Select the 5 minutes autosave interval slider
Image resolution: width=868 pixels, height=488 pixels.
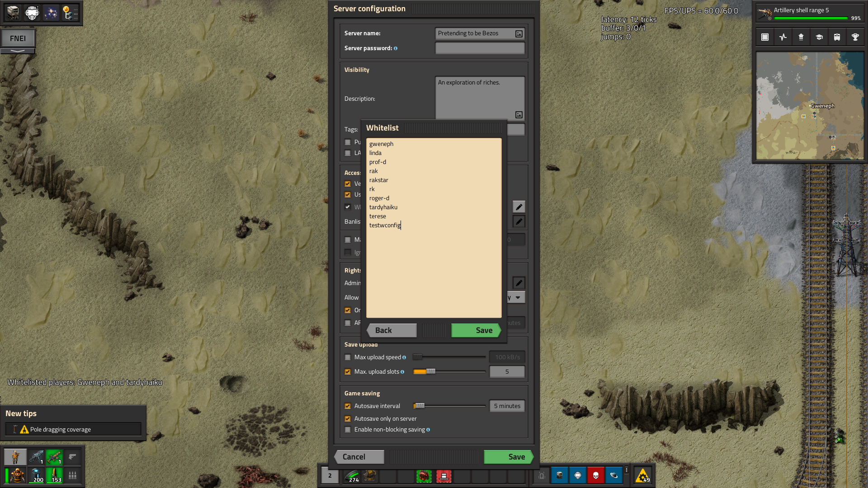click(x=419, y=406)
